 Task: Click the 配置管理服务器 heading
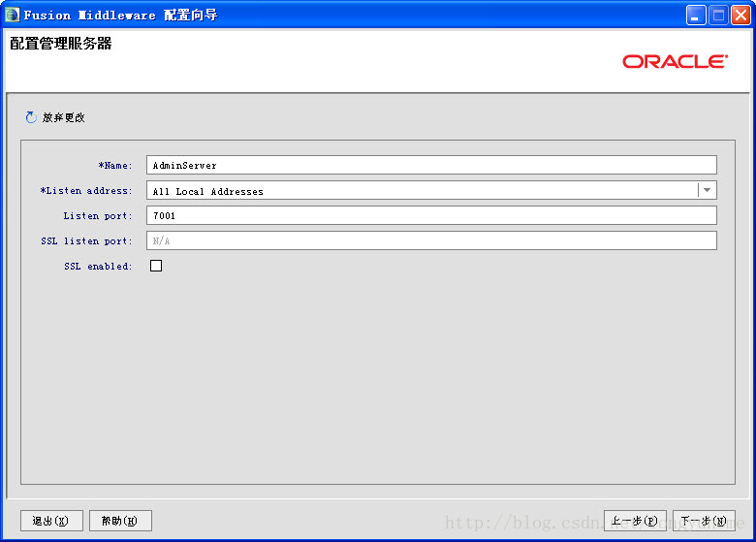click(61, 44)
